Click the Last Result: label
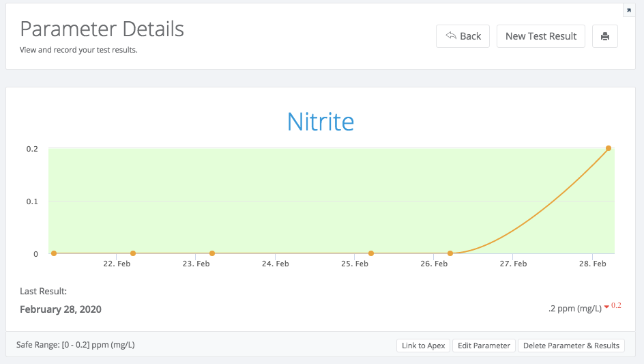644x364 pixels. (43, 291)
